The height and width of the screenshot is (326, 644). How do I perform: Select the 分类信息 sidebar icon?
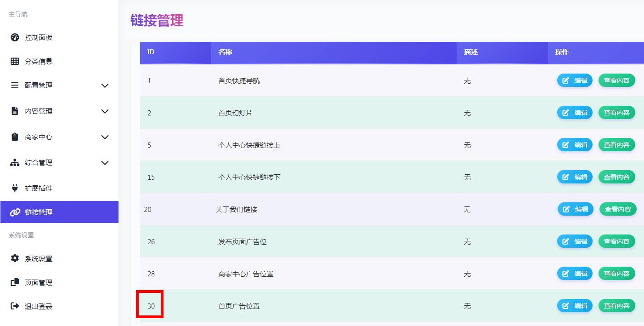click(14, 61)
